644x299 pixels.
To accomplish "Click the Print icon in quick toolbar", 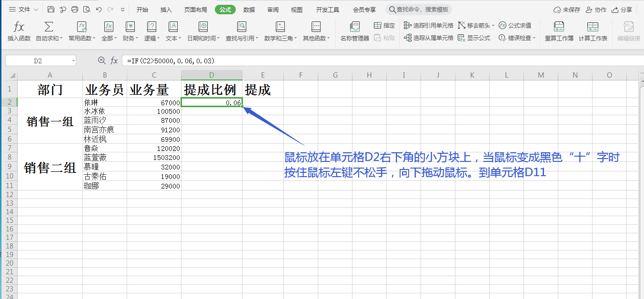I will pyautogui.click(x=75, y=10).
